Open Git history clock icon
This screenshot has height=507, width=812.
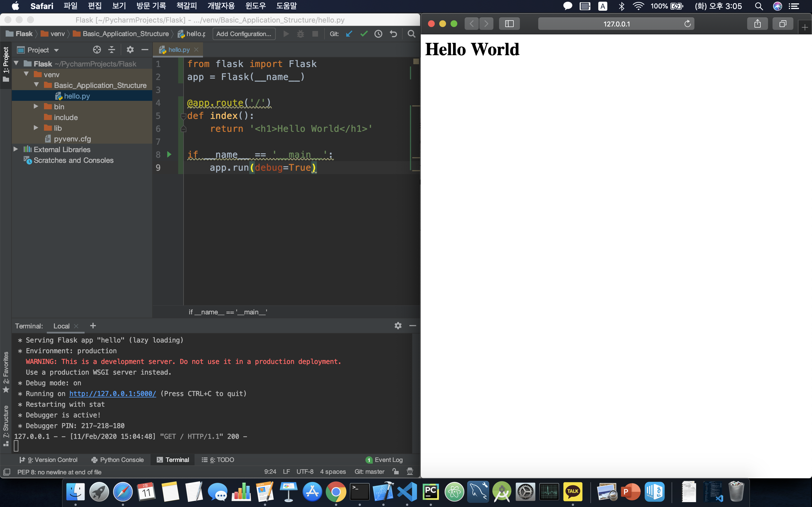(x=378, y=34)
